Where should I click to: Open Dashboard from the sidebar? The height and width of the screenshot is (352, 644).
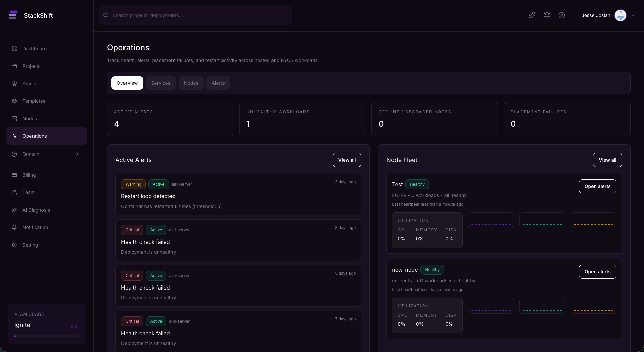(x=34, y=49)
